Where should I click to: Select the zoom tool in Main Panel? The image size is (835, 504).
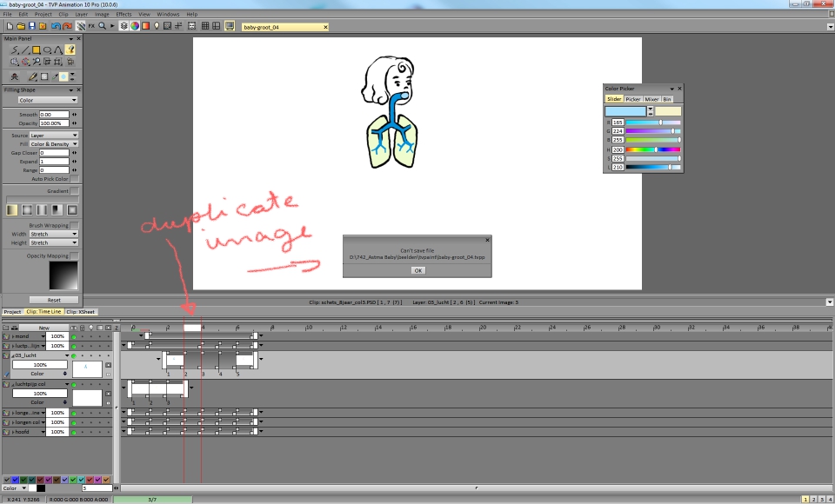click(37, 62)
